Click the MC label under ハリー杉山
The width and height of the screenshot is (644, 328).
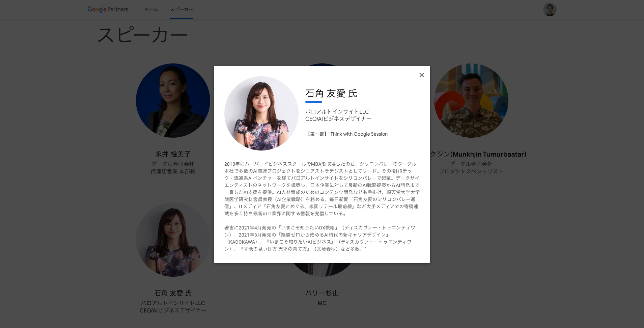(x=322, y=303)
